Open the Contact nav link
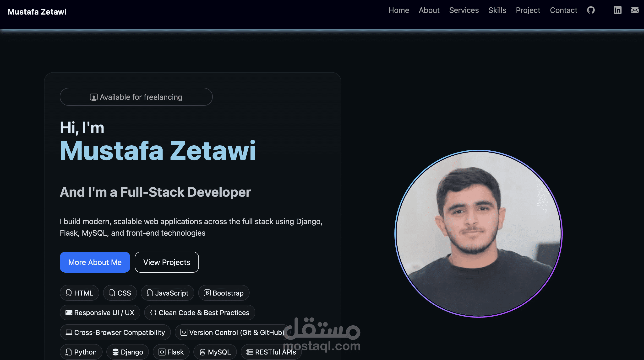The width and height of the screenshot is (644, 360). click(563, 10)
